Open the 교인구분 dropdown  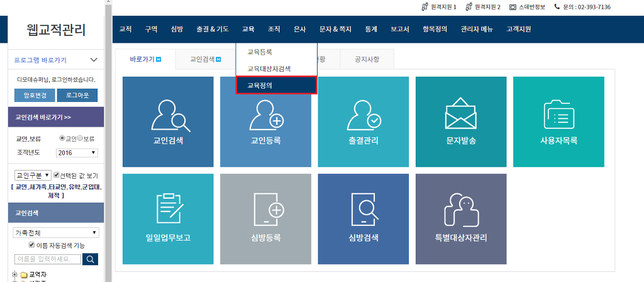click(x=33, y=175)
